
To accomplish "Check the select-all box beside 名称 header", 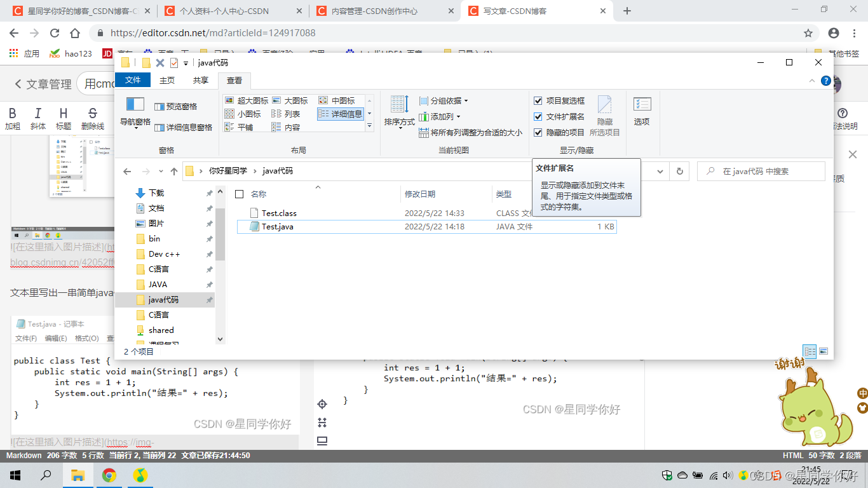I will pyautogui.click(x=239, y=194).
